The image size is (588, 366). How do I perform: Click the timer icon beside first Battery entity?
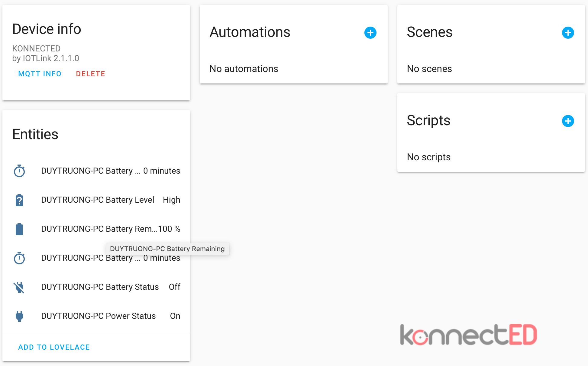point(19,171)
